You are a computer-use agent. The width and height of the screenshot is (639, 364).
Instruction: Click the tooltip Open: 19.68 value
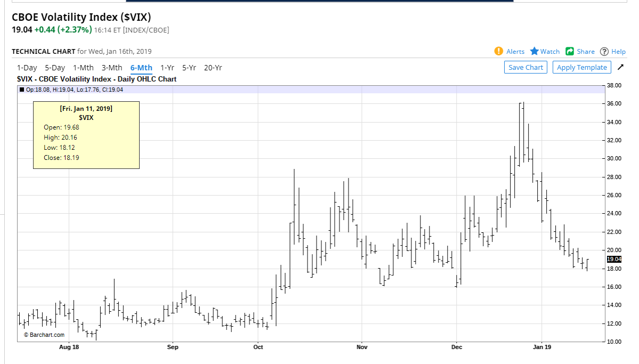[x=61, y=127]
